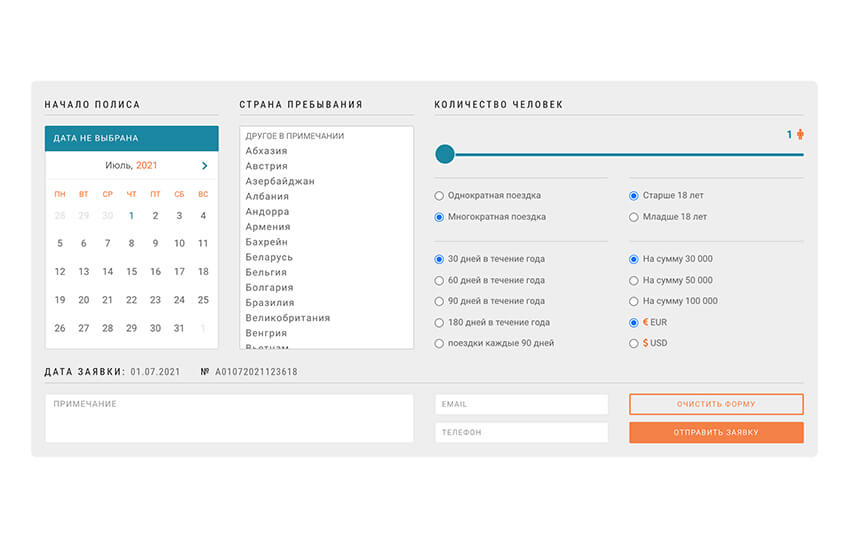
Task: Focus the Телефон input field
Action: click(521, 433)
